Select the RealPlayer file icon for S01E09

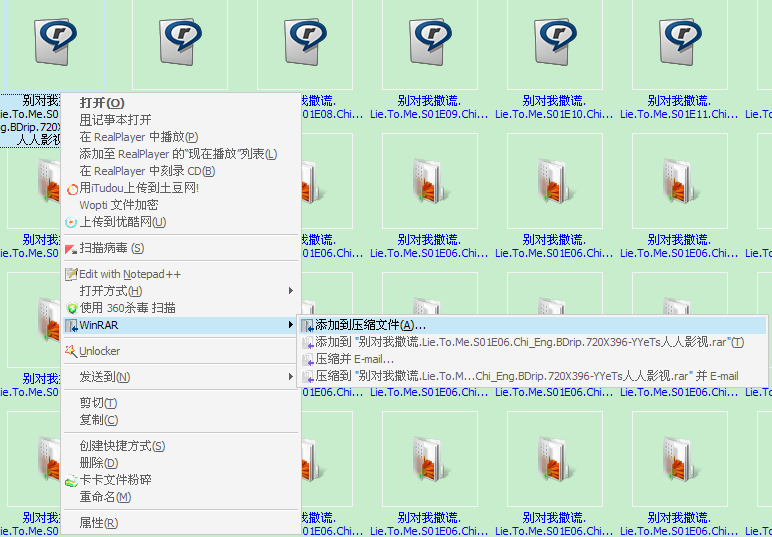430,42
